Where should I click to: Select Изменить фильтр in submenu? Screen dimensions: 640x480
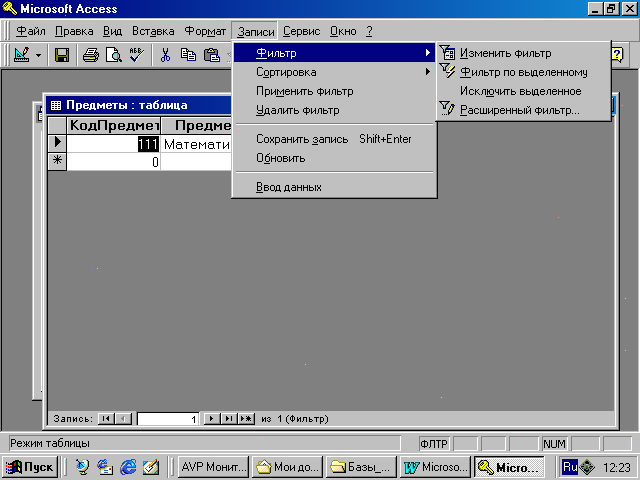524,53
